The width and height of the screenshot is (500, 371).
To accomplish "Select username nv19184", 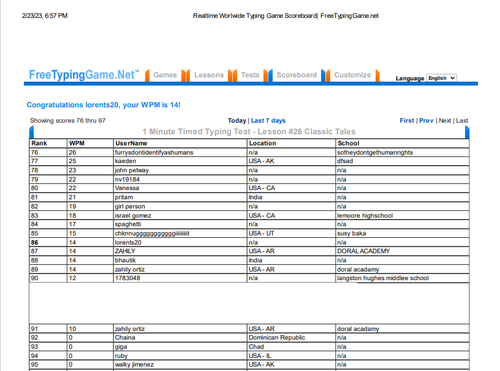I will click(x=127, y=179).
